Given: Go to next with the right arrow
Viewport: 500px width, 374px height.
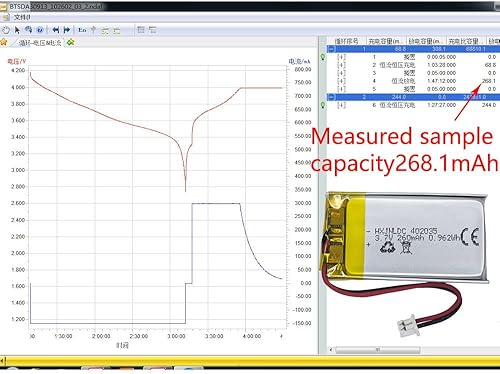Looking at the screenshot, I should pyautogui.click(x=67, y=30).
